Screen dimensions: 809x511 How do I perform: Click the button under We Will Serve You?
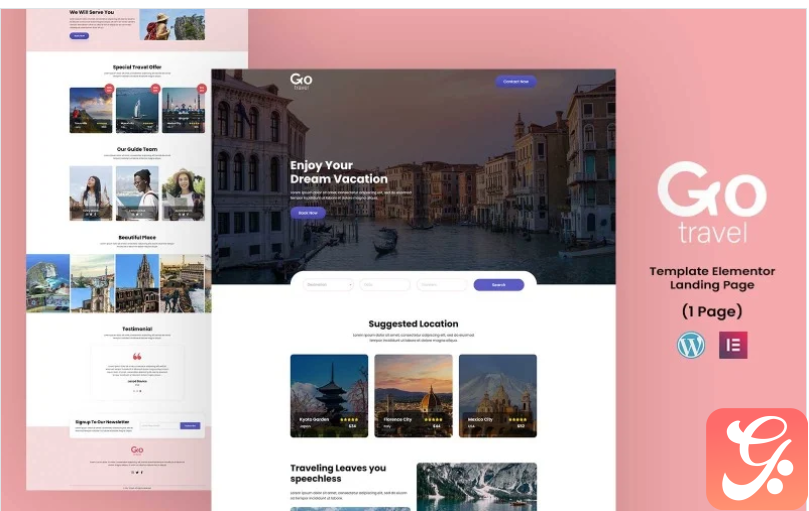pos(79,36)
